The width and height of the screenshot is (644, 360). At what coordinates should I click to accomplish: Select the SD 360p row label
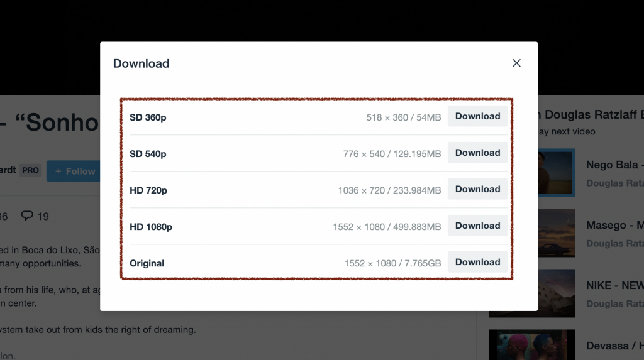[x=148, y=117]
